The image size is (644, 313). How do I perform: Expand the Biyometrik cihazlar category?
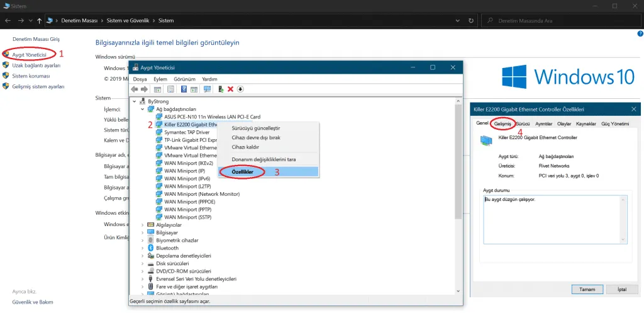(x=143, y=241)
